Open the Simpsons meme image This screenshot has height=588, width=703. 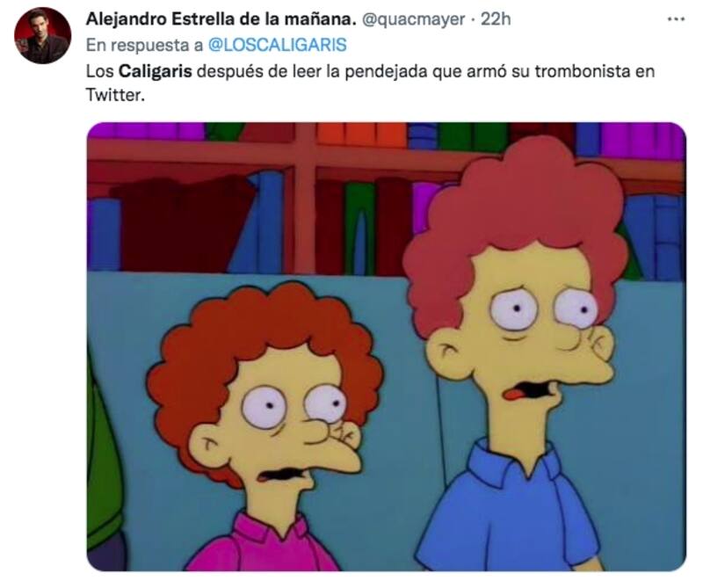pyautogui.click(x=386, y=346)
